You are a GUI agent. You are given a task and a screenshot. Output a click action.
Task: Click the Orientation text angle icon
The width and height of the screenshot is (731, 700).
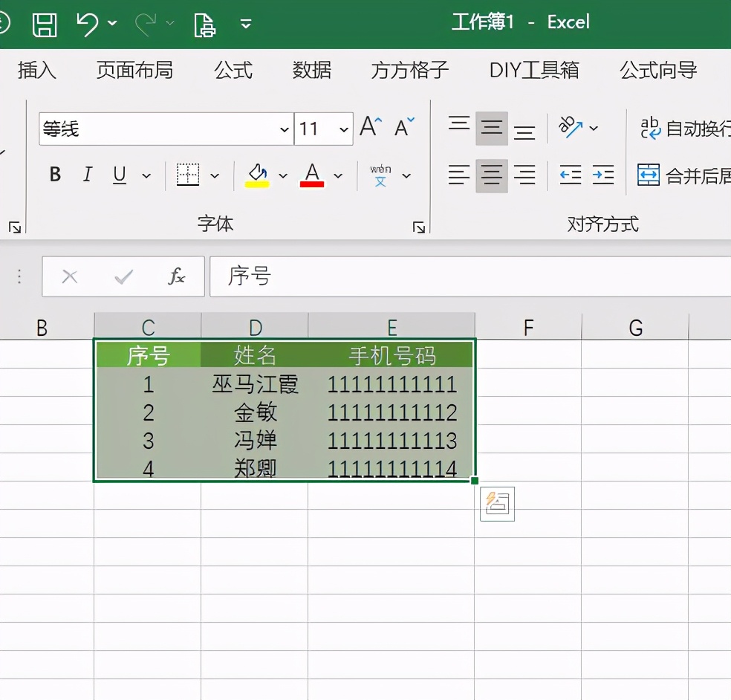[x=571, y=128]
